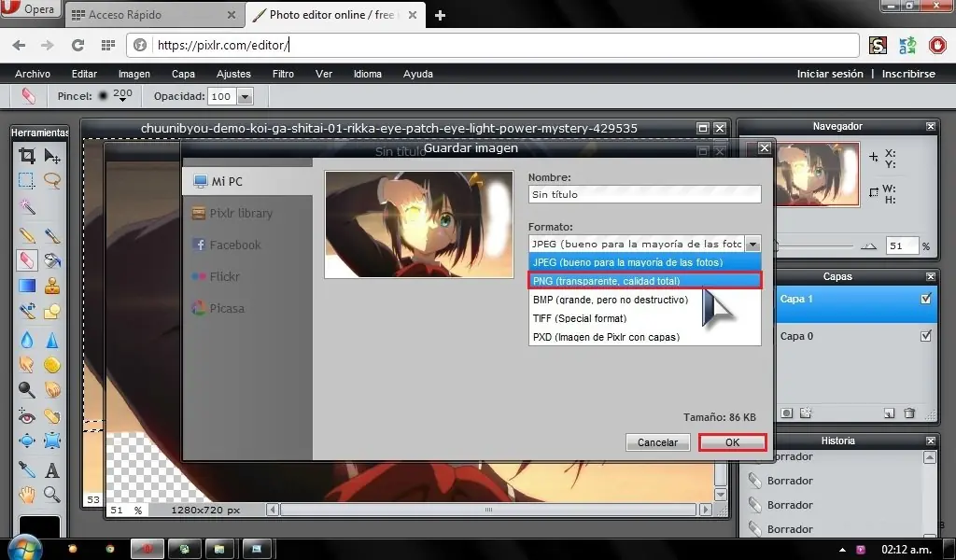Screen dimensions: 956x560
Task: Select Mi PC as save location
Action: point(247,181)
